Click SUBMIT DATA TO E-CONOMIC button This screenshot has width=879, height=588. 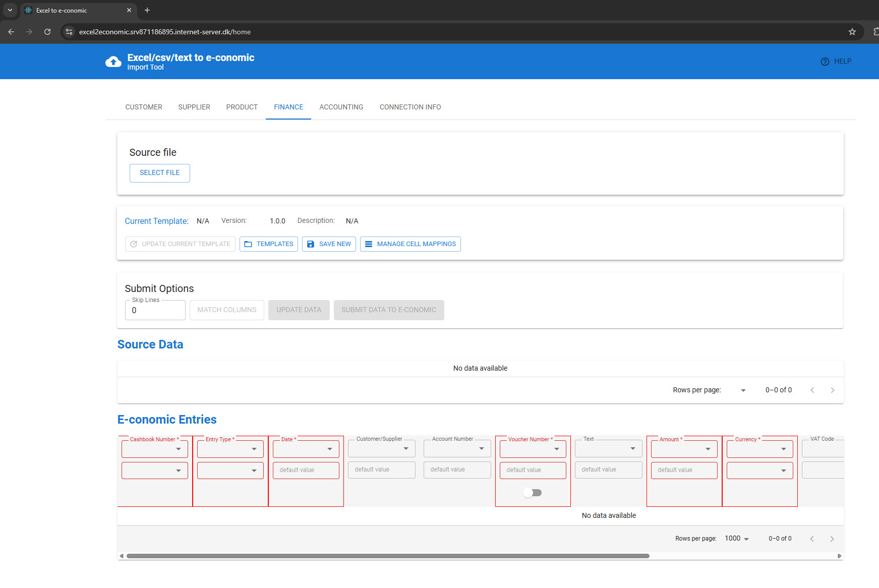coord(389,310)
